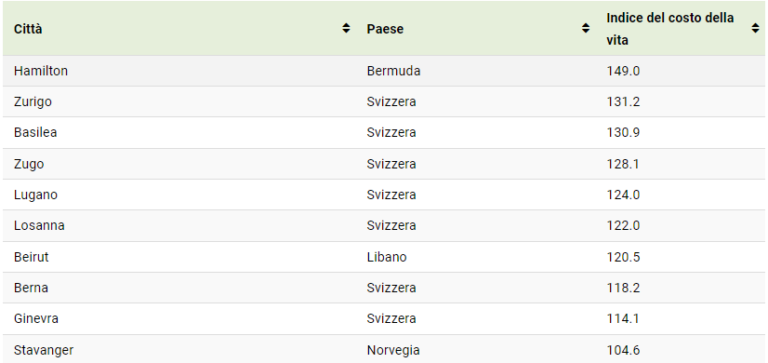768x363 pixels.
Task: Select the Hamilton city cell
Action: [x=179, y=71]
